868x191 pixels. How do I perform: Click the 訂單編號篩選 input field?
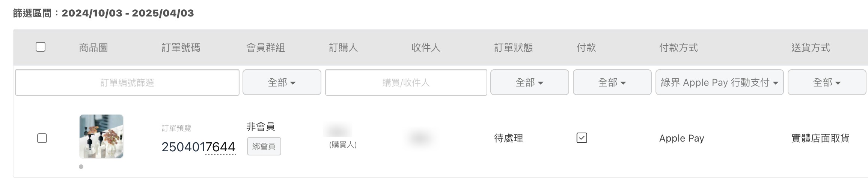127,82
